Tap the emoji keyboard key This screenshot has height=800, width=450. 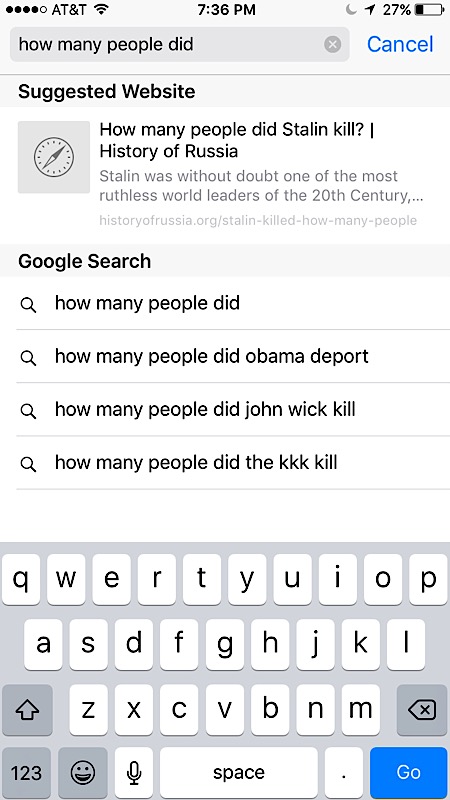(x=83, y=773)
